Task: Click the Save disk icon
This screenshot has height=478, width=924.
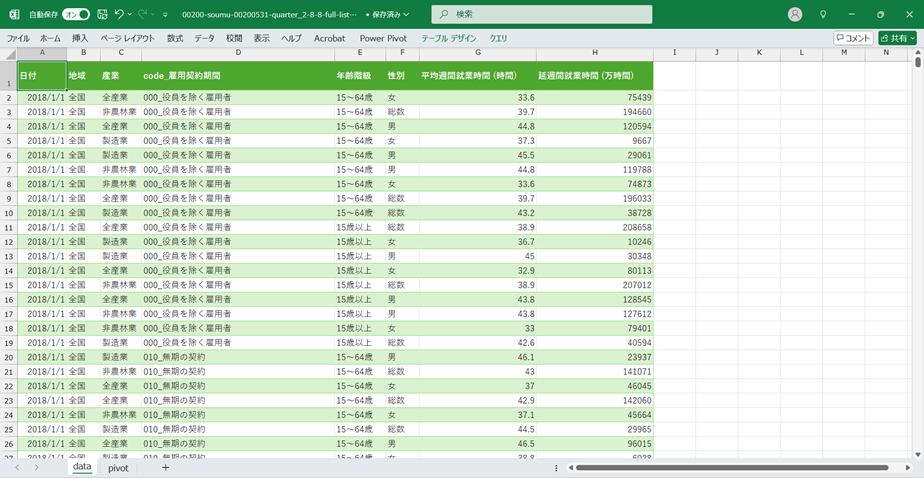Action: coord(101,15)
